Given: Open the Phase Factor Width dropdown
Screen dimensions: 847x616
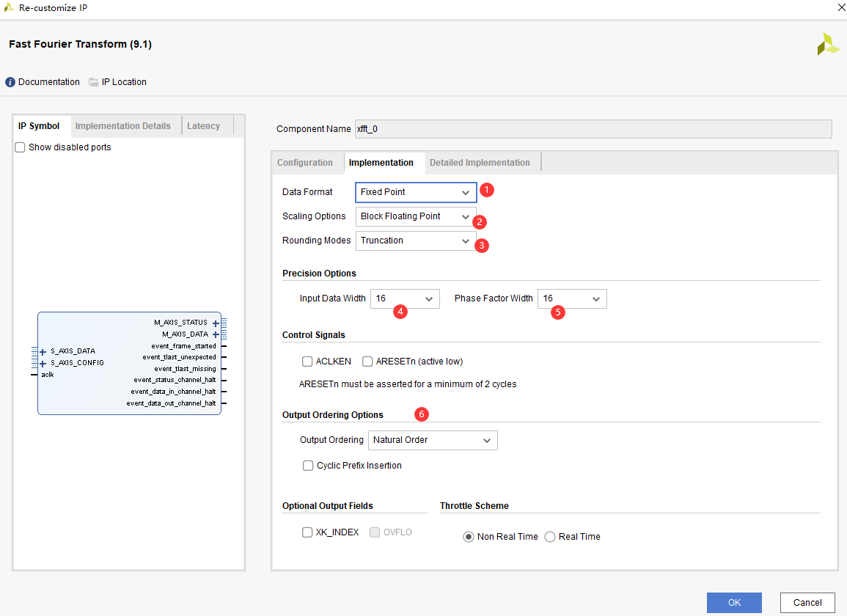Looking at the screenshot, I should click(x=573, y=298).
